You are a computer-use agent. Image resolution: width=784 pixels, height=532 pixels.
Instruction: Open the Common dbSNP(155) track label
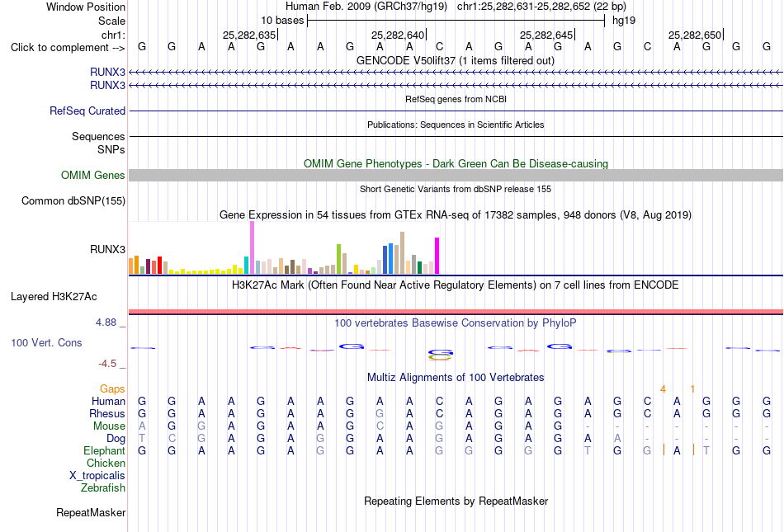73,200
